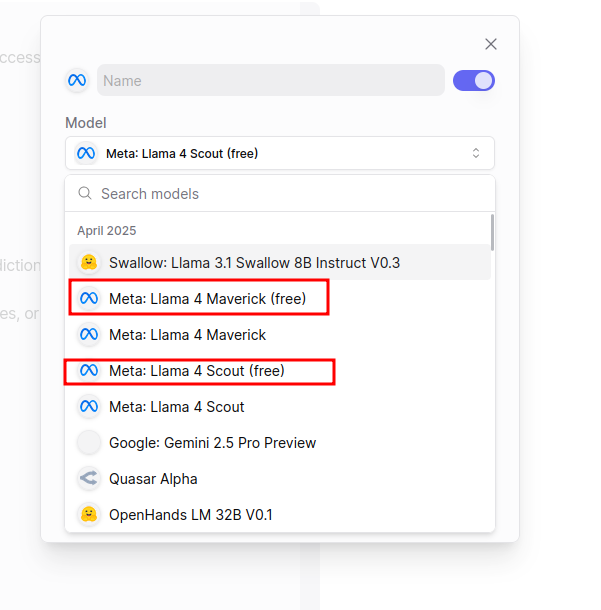The width and height of the screenshot is (601, 610).
Task: Open the Model combo box showing Llama 4 Scout (free)
Action: (x=280, y=153)
